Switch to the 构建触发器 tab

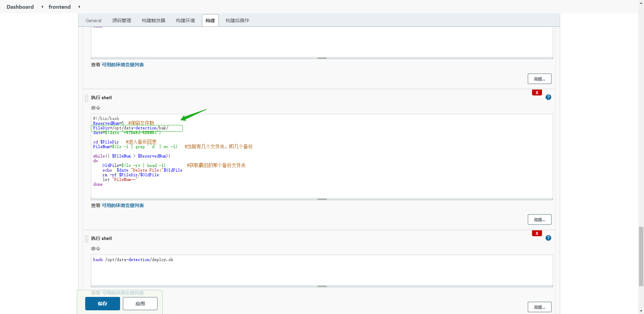[x=154, y=20]
